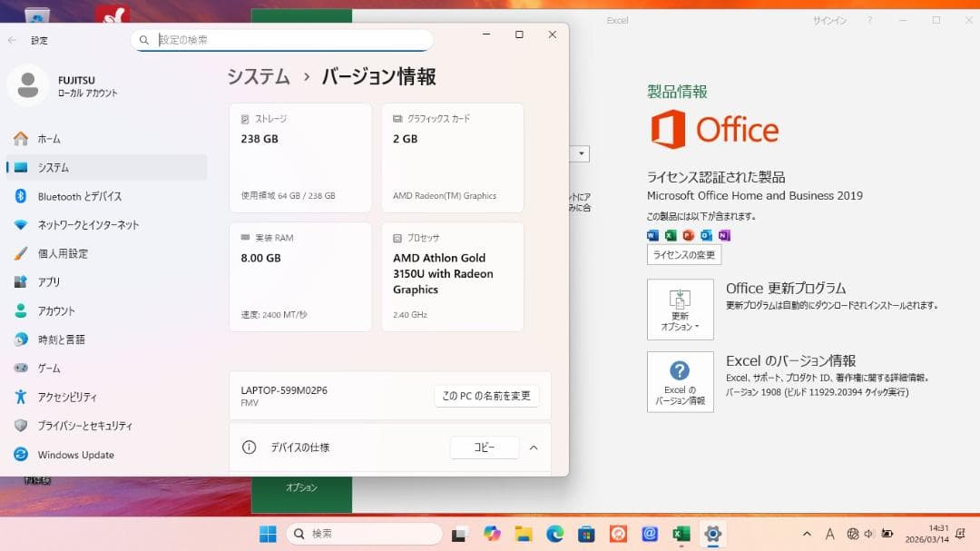Open the Accessibility settings category
Screen dimensions: 980x551
[106, 398]
